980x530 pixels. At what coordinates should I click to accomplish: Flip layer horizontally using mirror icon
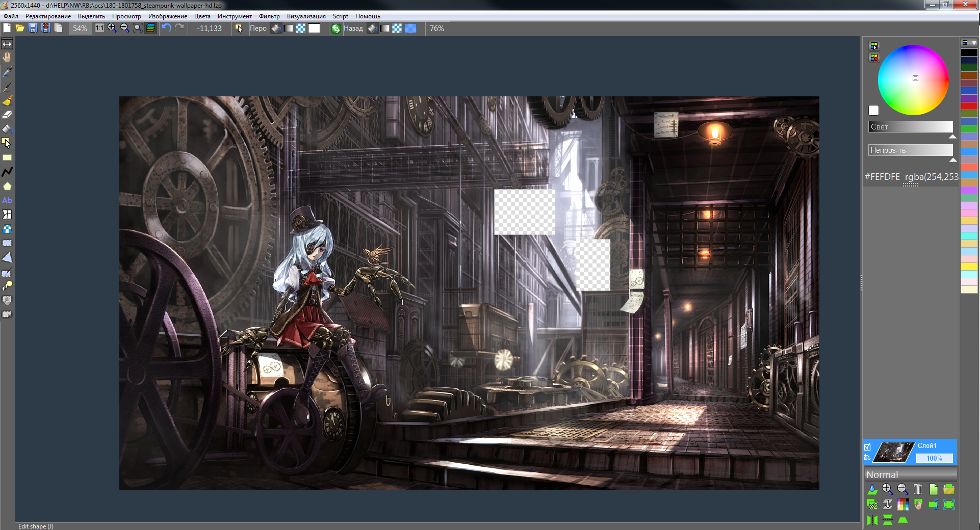(872, 520)
